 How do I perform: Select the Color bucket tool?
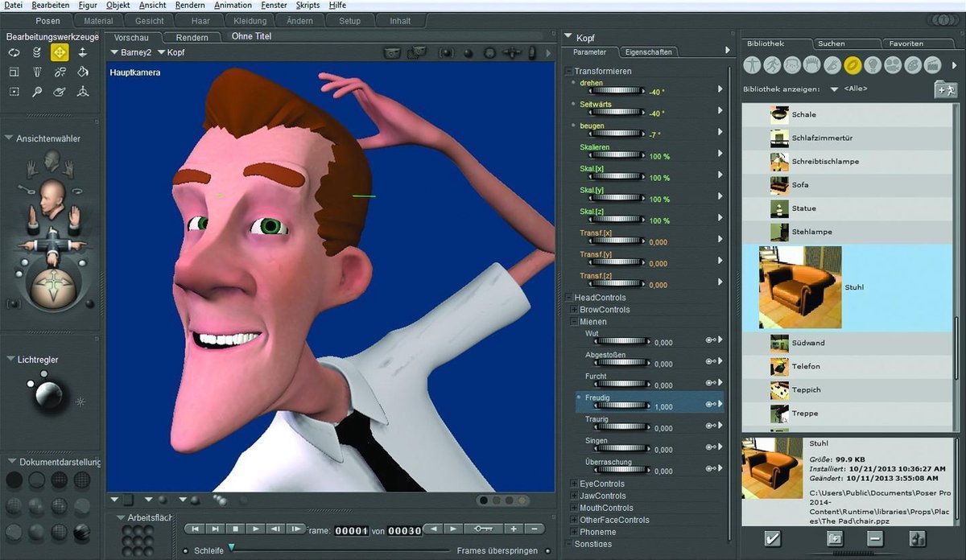[83, 72]
